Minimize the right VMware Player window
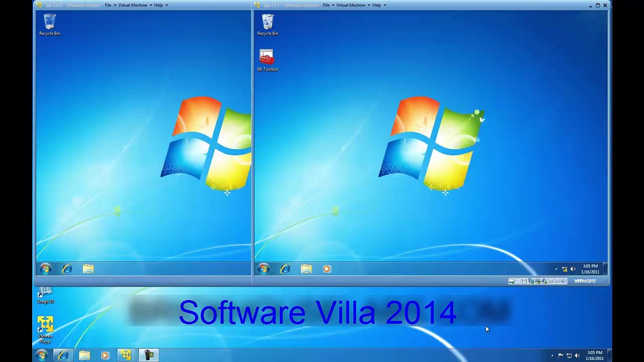The height and width of the screenshot is (362, 644). [591, 5]
